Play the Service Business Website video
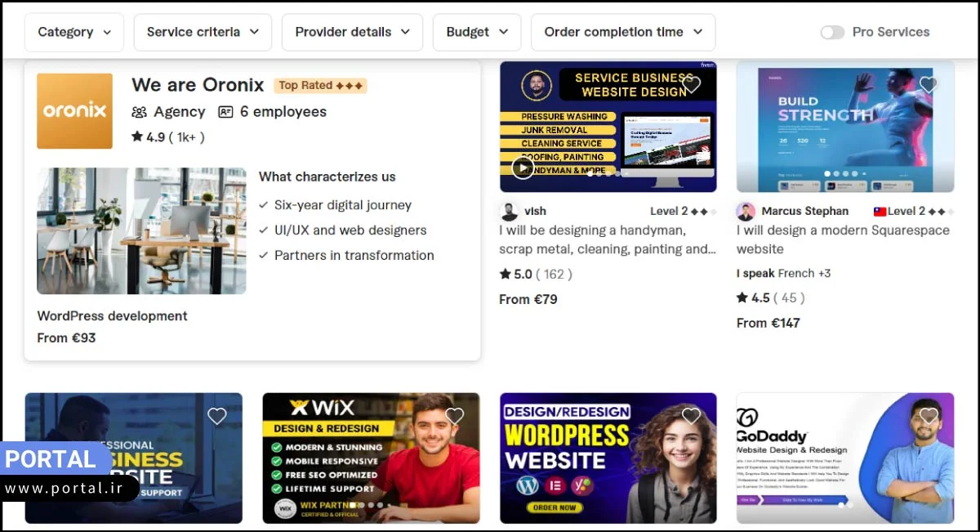Image resolution: width=980 pixels, height=532 pixels. (523, 168)
